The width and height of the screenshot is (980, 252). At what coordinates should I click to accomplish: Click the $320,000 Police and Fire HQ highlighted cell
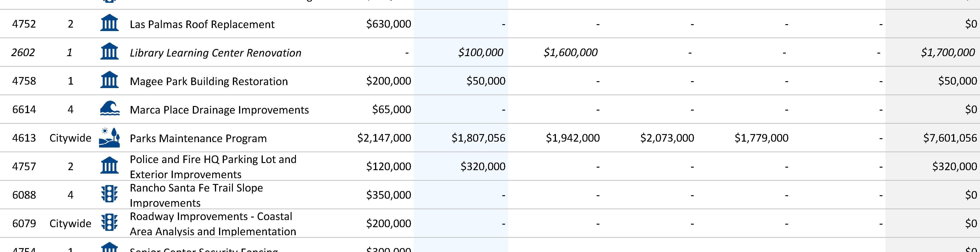pyautogui.click(x=482, y=166)
